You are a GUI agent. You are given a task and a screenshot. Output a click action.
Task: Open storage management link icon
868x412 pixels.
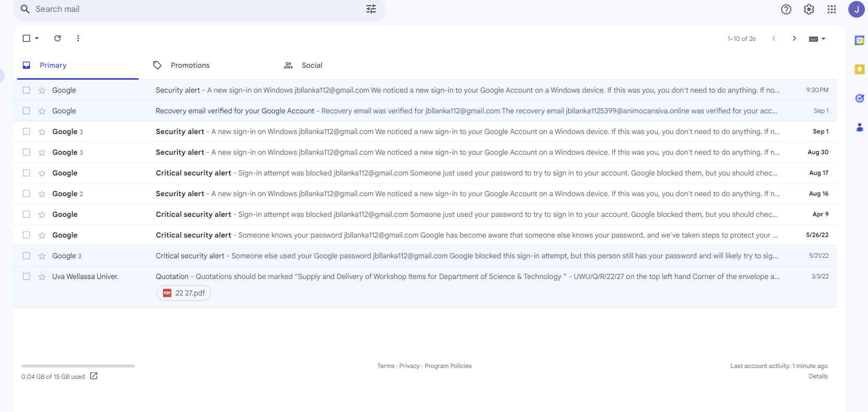94,376
